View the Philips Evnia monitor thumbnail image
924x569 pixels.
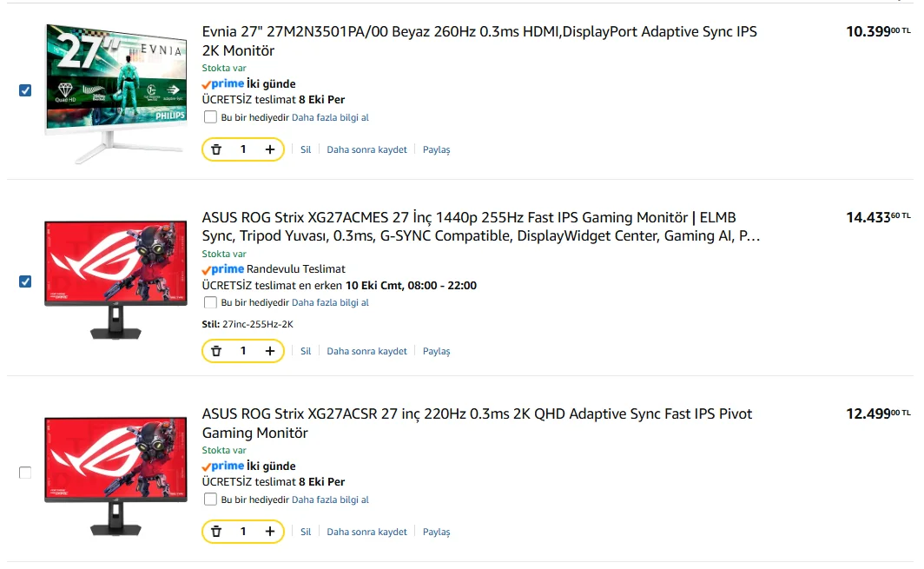[x=116, y=93]
